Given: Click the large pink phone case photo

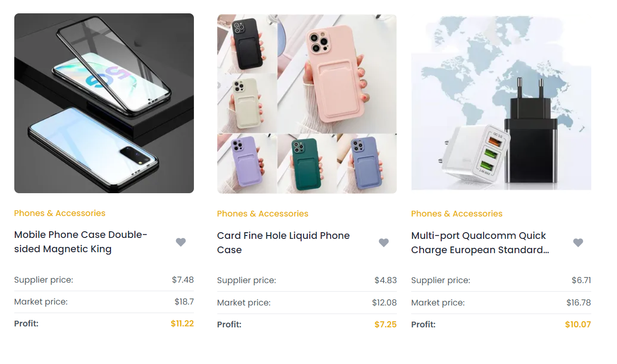Looking at the screenshot, I should click(x=337, y=74).
